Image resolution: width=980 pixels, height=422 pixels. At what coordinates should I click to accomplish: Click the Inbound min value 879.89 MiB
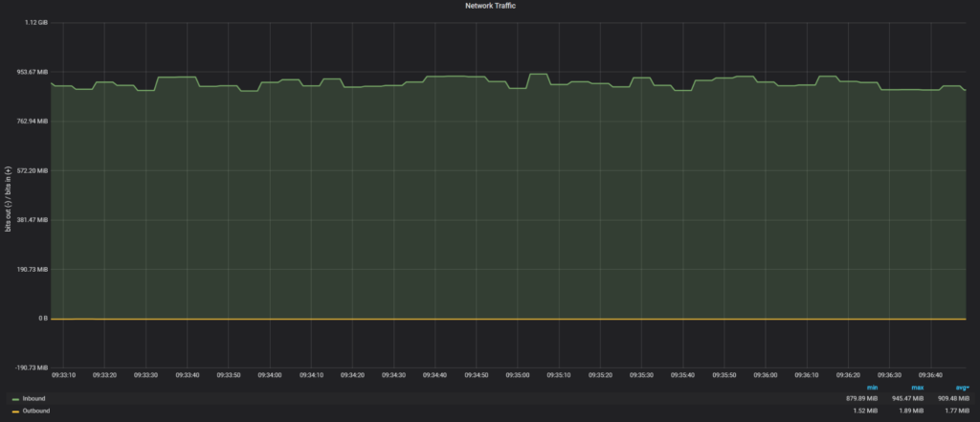tap(860, 399)
